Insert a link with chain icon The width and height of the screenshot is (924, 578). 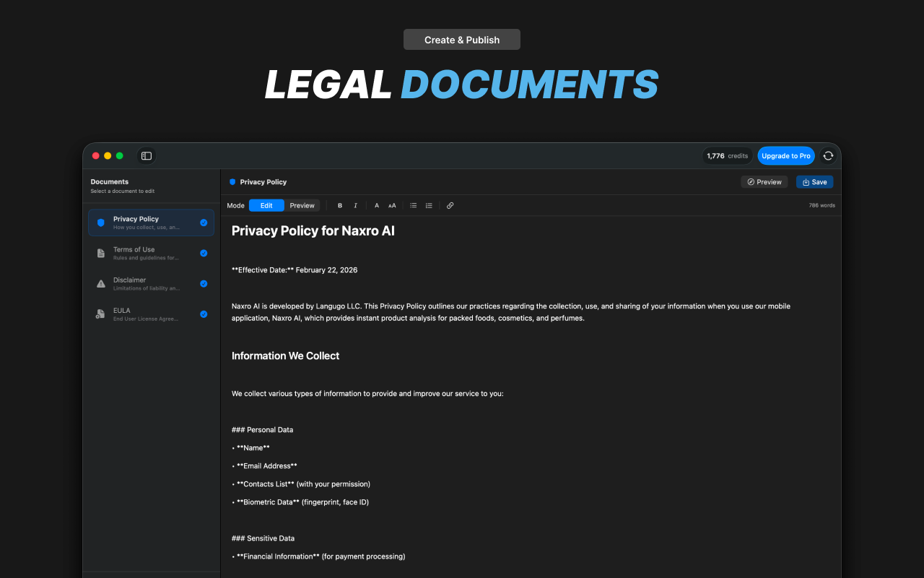click(x=450, y=206)
